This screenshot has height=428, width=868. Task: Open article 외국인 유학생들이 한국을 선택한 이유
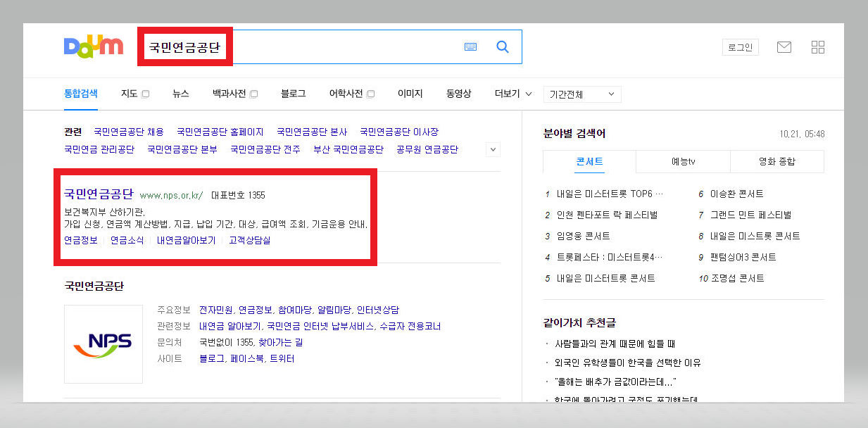(628, 363)
